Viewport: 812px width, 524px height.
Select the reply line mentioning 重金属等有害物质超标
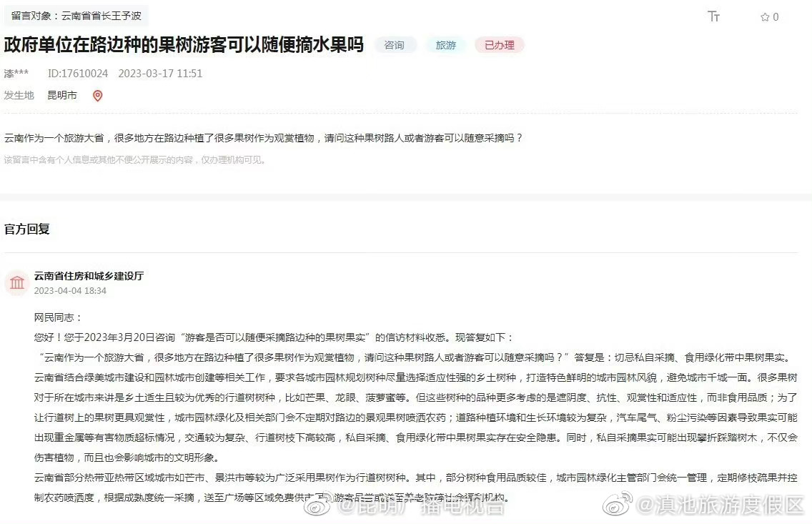[416, 438]
